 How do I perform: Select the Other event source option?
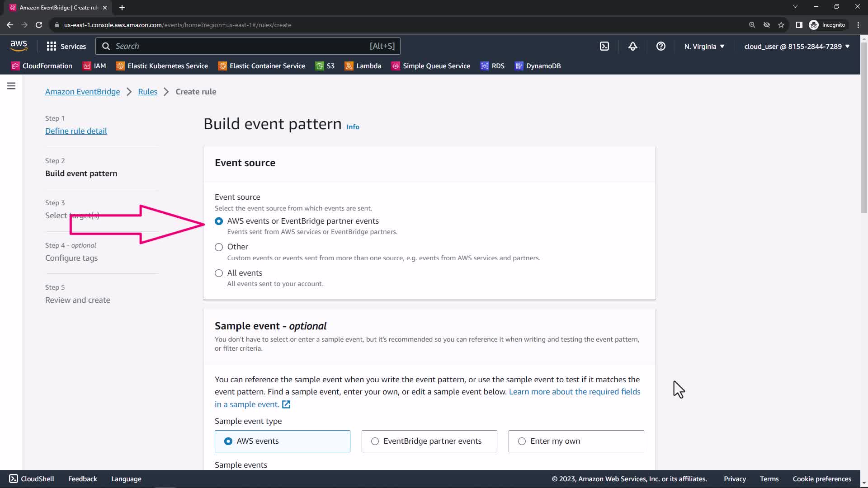coord(219,247)
